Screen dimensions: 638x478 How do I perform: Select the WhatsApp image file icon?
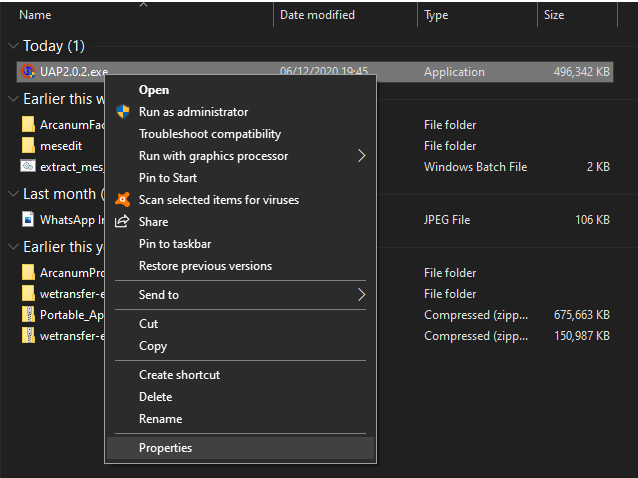pos(28,220)
